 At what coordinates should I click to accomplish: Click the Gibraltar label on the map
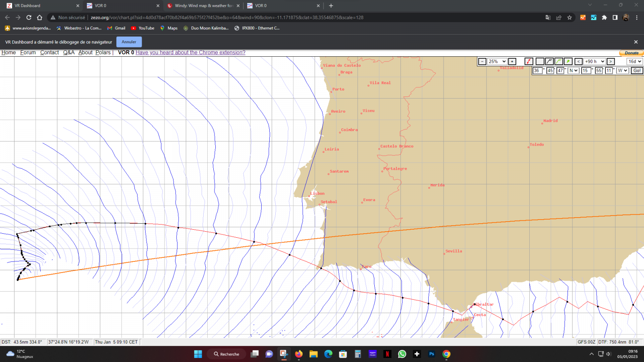click(x=484, y=304)
